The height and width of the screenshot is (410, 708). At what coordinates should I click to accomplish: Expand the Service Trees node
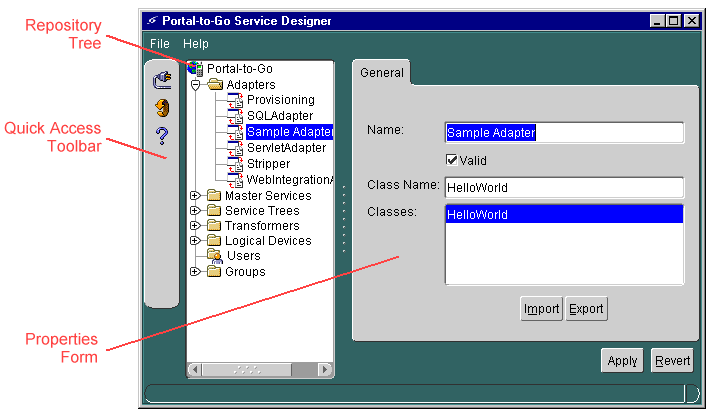click(195, 210)
